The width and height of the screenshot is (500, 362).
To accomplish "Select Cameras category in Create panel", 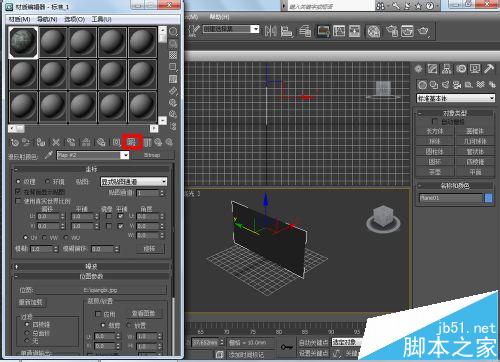I will pyautogui.click(x=457, y=85).
